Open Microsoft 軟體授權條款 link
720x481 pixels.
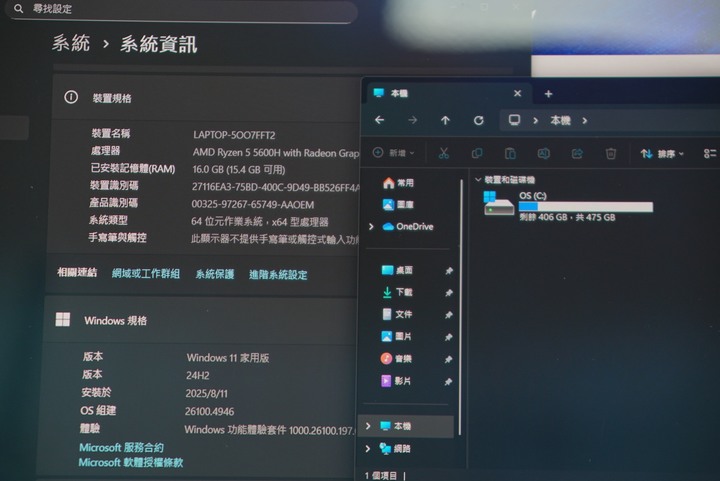[x=131, y=462]
